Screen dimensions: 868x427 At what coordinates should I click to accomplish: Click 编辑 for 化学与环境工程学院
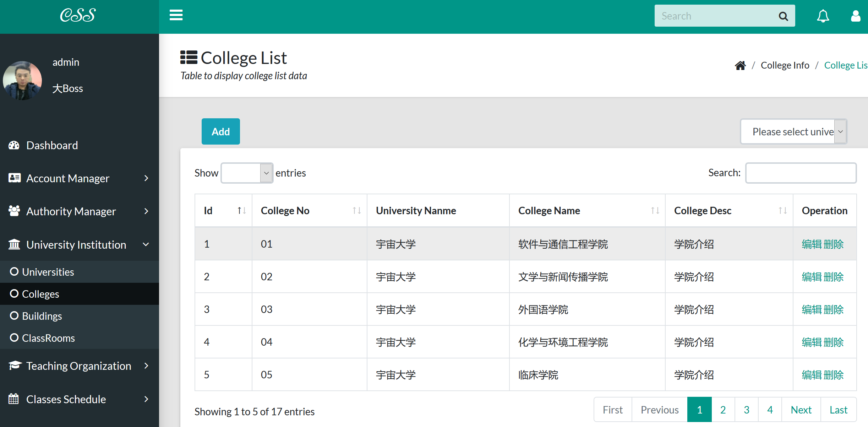(812, 342)
